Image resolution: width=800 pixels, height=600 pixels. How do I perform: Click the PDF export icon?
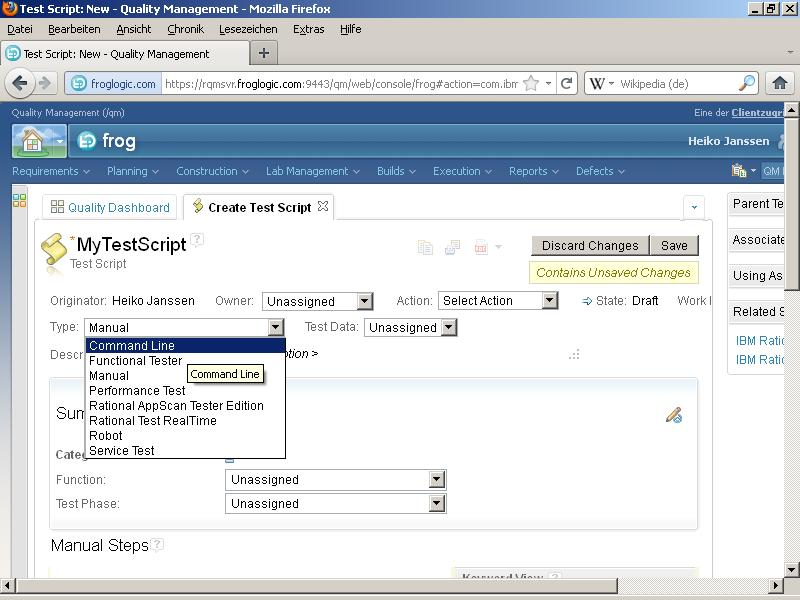click(481, 247)
